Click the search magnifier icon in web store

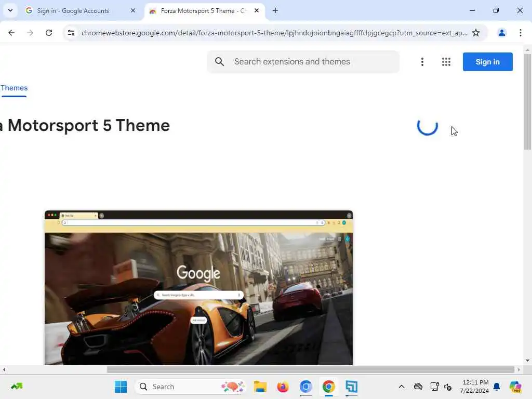pos(220,61)
